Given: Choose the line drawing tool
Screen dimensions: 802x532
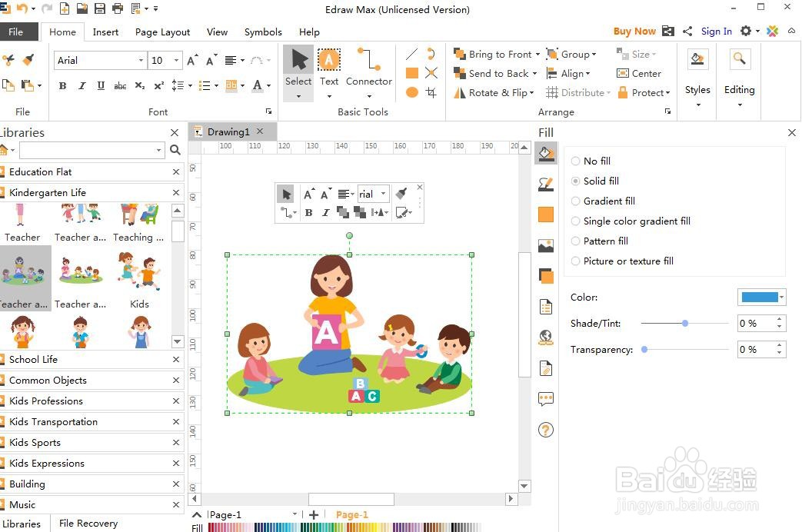Looking at the screenshot, I should click(x=411, y=55).
